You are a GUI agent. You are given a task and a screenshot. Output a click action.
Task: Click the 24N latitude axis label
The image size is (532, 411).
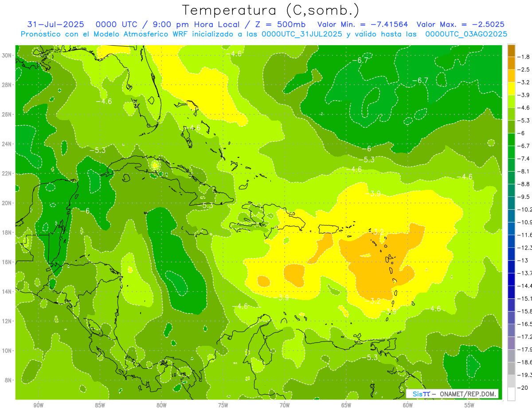pos(7,144)
